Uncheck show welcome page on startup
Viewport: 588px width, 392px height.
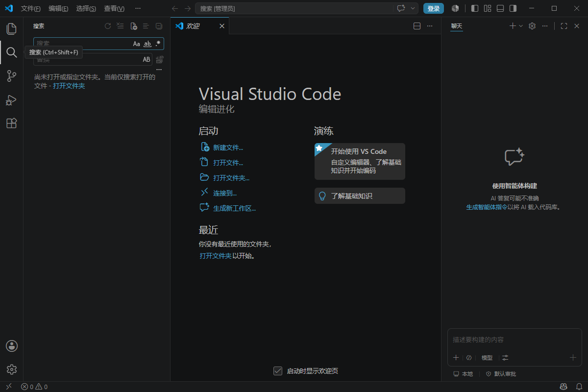[x=278, y=371]
